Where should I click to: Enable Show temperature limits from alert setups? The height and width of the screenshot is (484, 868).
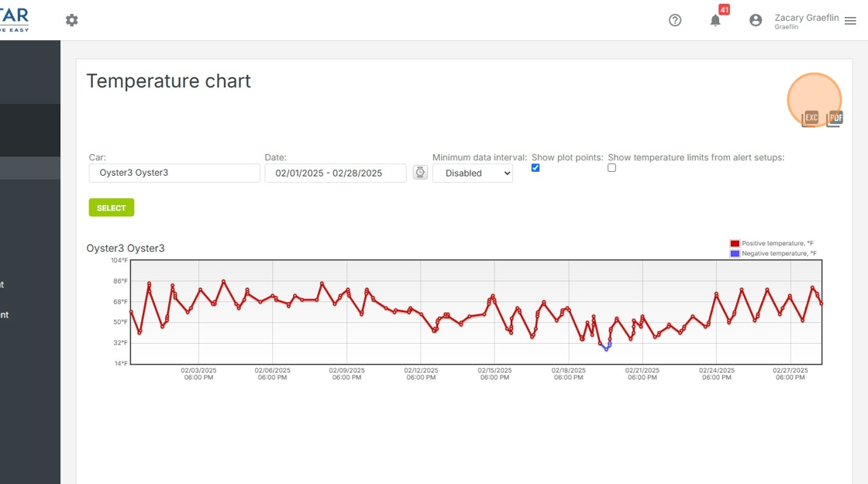pyautogui.click(x=611, y=167)
